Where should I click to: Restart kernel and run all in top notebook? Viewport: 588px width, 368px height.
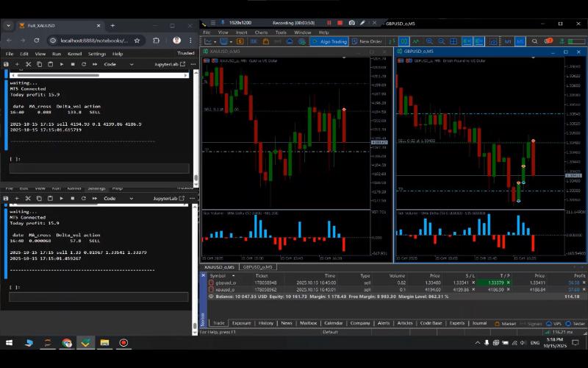click(x=95, y=64)
